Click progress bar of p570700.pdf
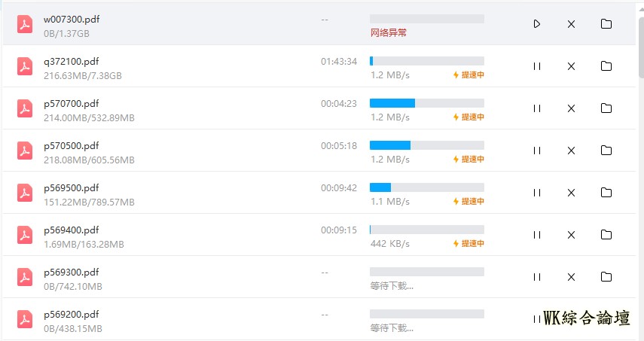The width and height of the screenshot is (644, 341). pyautogui.click(x=427, y=103)
